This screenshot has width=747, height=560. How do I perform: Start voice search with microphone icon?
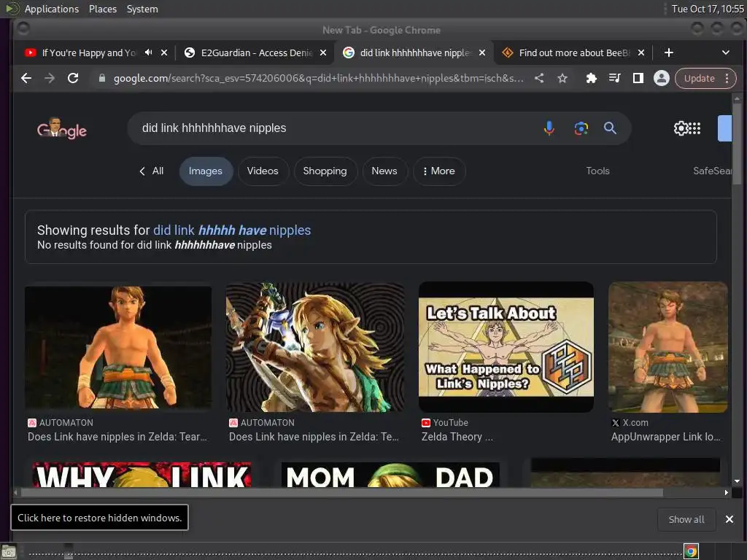(x=549, y=128)
